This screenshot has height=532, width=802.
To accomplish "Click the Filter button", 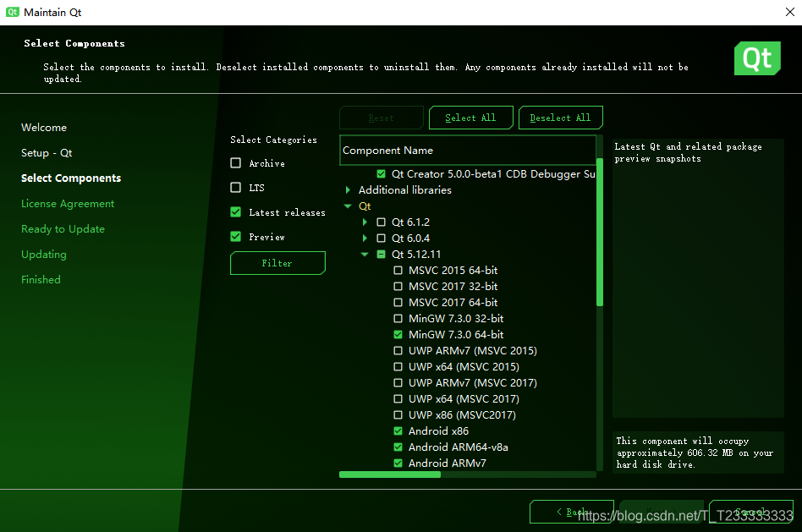I will [x=277, y=263].
